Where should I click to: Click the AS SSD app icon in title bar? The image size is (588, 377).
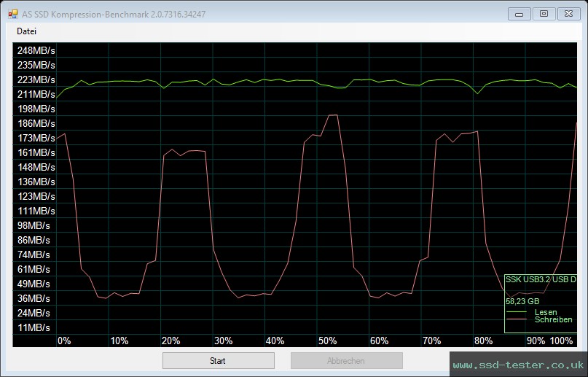point(12,13)
